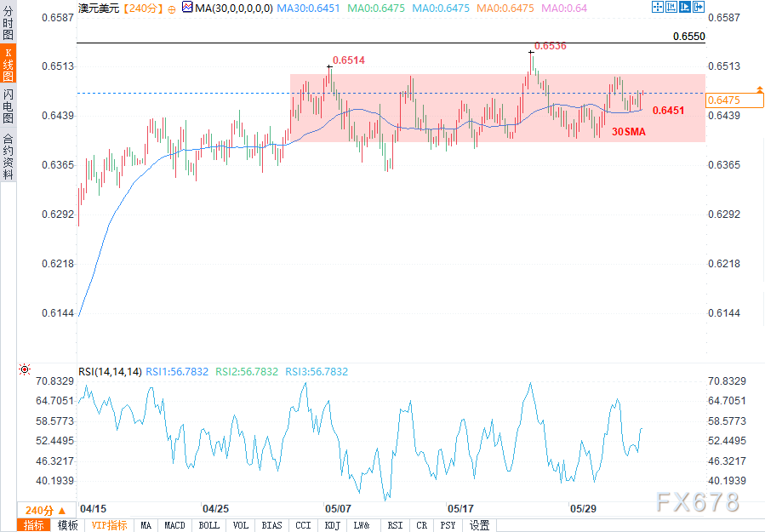Click the crosshair cursor icon
The width and height of the screenshot is (765, 532).
coord(657,7)
